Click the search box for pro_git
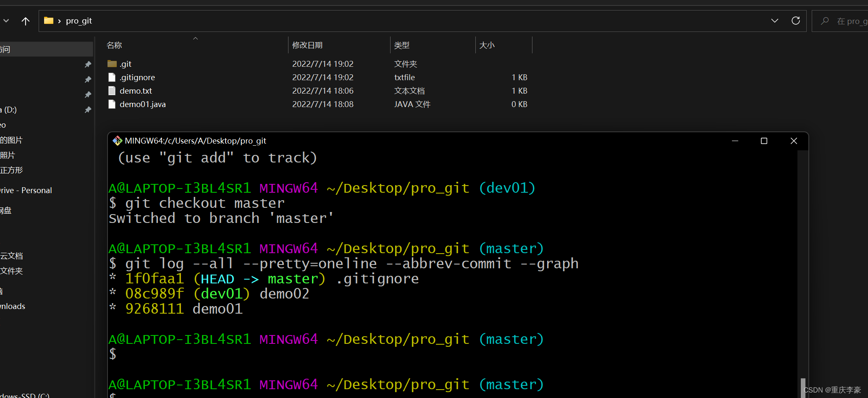This screenshot has height=398, width=868. [840, 21]
